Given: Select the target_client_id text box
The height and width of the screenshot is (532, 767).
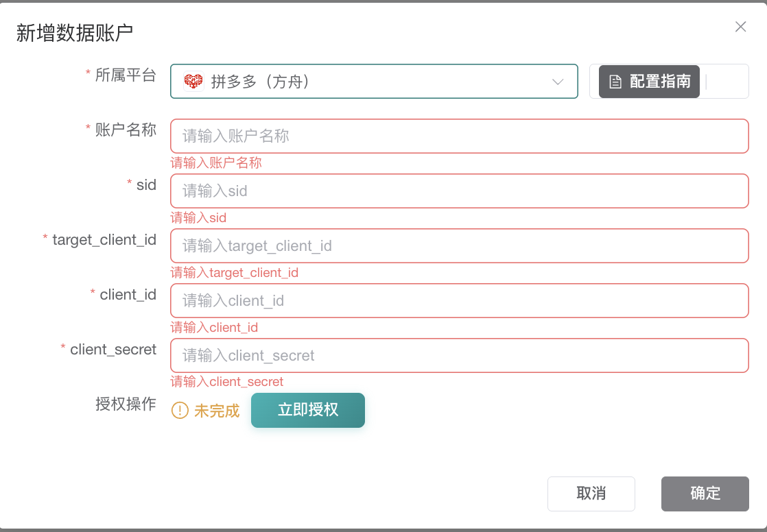Looking at the screenshot, I should 459,246.
